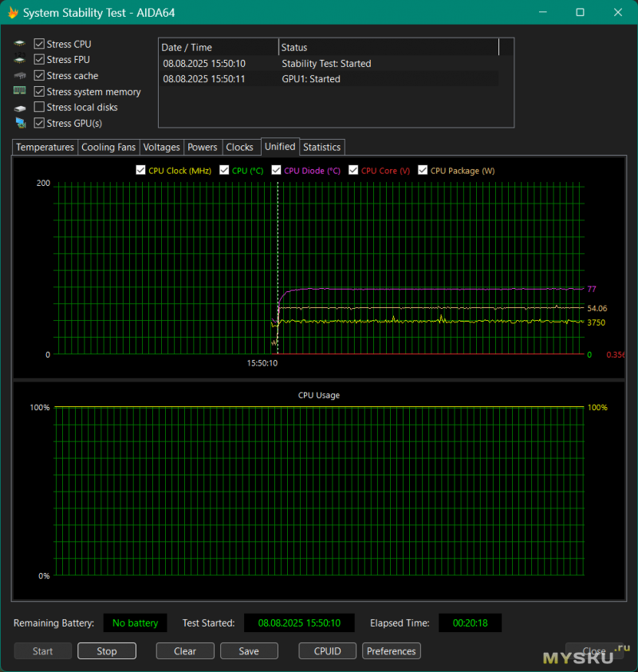This screenshot has width=638, height=672.
Task: Maximize the System Stability Test window
Action: (x=581, y=12)
